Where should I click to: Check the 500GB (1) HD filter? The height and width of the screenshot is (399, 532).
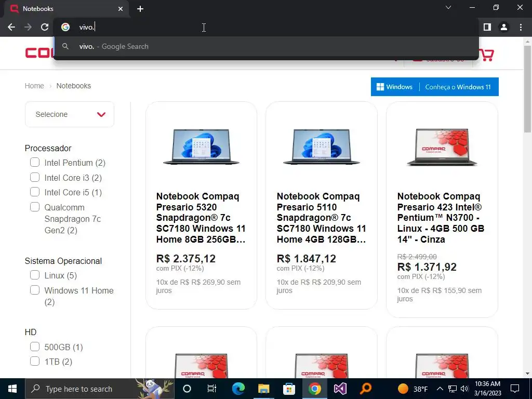(35, 347)
